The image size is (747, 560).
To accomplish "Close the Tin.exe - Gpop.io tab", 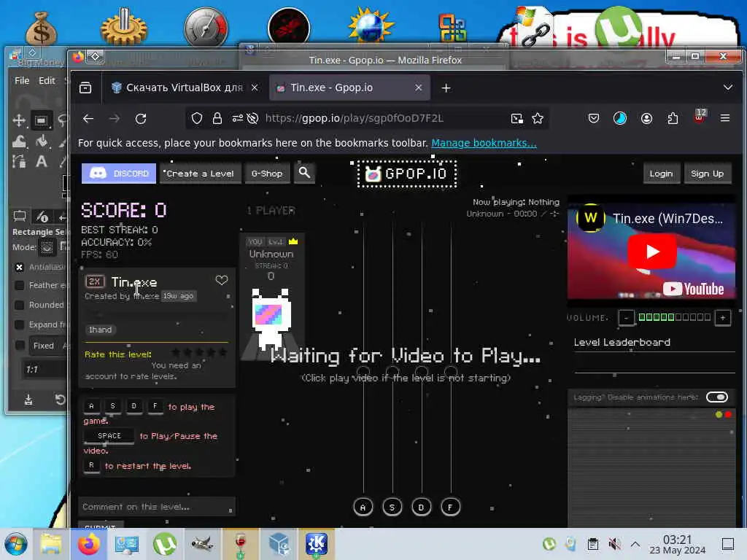I will 418,87.
